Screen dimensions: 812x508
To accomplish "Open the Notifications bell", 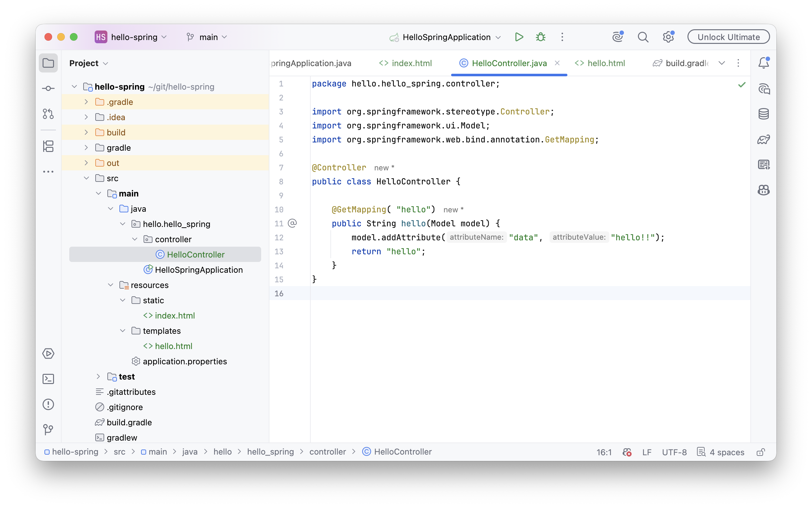I will point(764,63).
